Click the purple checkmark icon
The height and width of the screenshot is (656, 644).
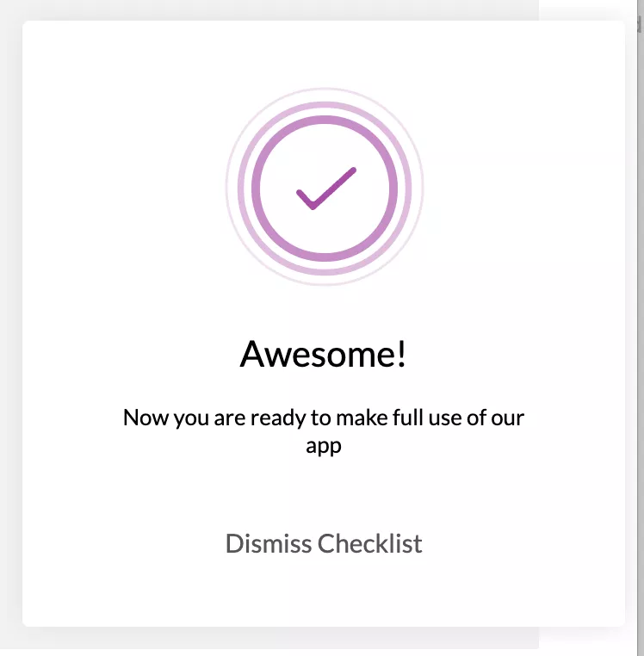tap(326, 189)
